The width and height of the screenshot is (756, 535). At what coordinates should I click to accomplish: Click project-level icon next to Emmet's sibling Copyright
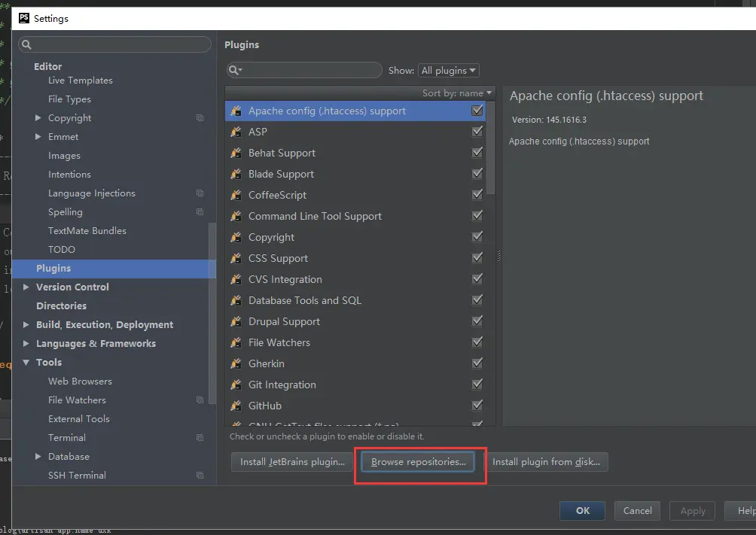click(200, 118)
